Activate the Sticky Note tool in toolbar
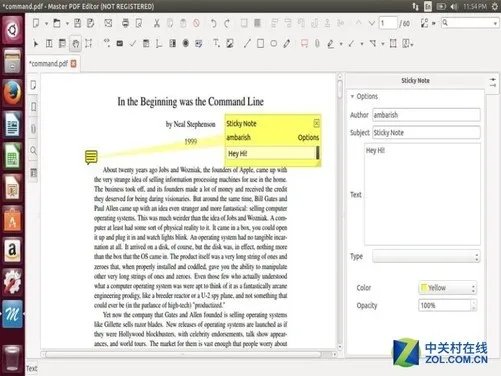 [x=304, y=44]
